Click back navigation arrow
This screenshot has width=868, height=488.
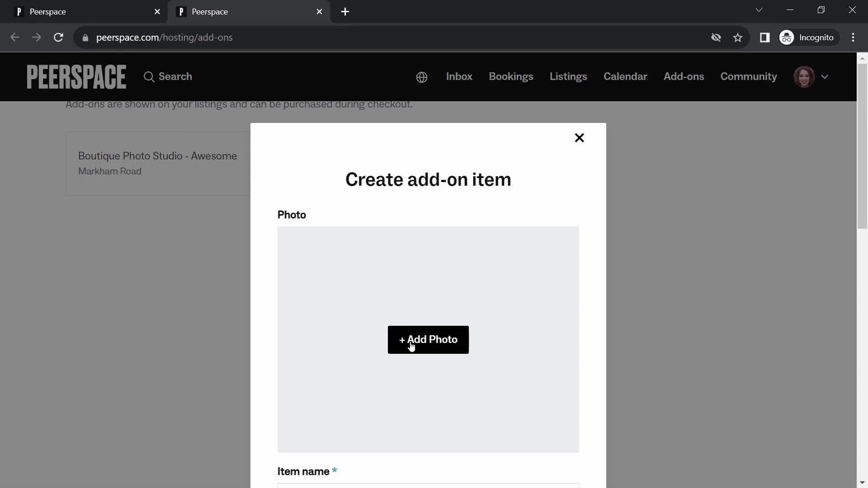tap(14, 37)
